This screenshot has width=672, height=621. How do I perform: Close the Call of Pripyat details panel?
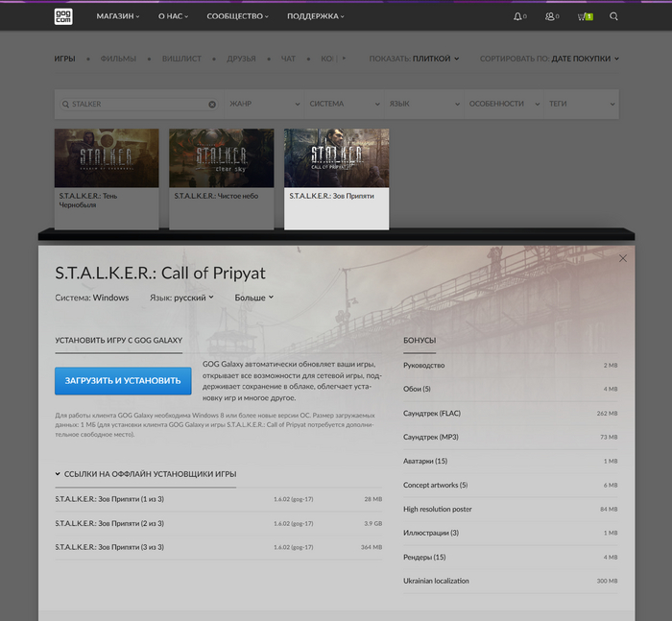coord(623,258)
